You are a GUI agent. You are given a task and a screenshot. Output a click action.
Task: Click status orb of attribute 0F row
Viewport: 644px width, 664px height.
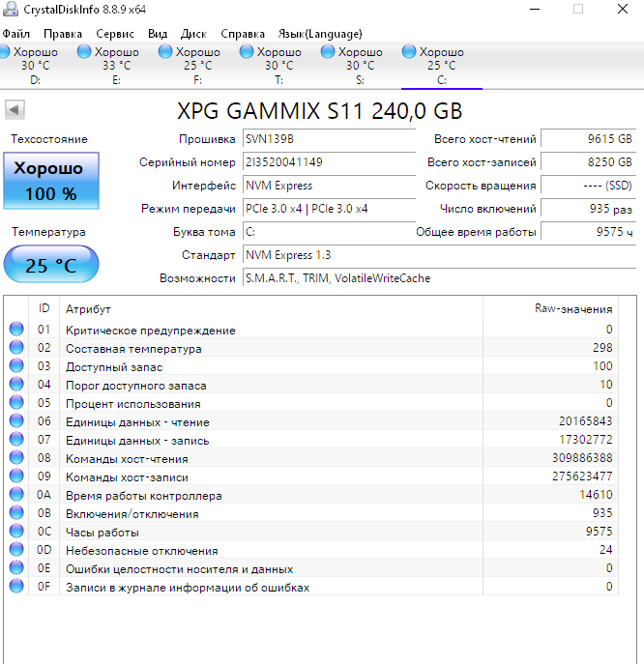pos(16,586)
